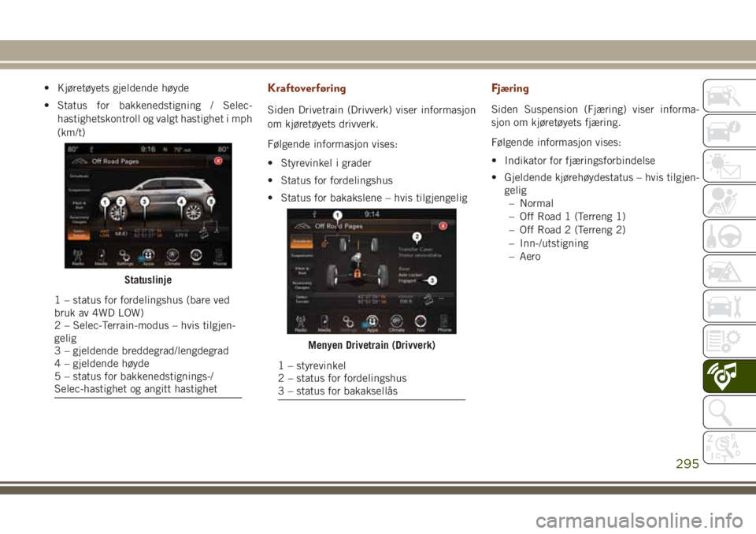Tap Apps icon in the Statuslinje screen
This screenshot has width=756, height=534.
(x=149, y=257)
